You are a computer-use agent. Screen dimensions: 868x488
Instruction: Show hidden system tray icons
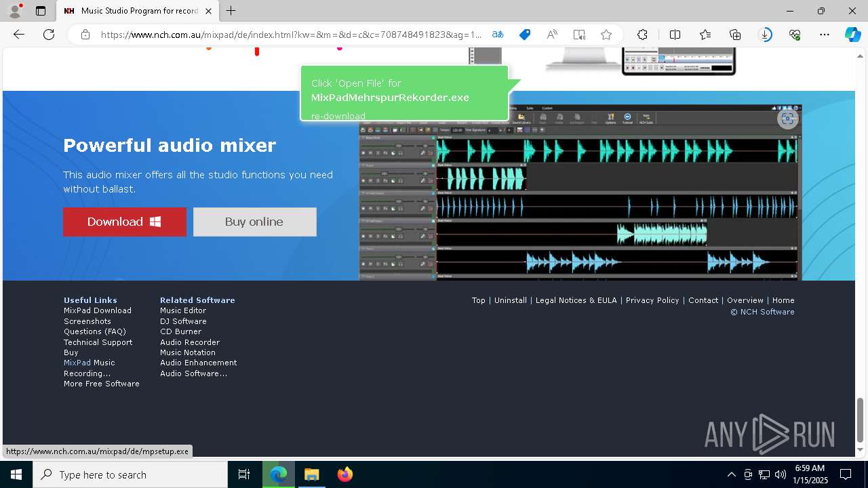click(731, 474)
